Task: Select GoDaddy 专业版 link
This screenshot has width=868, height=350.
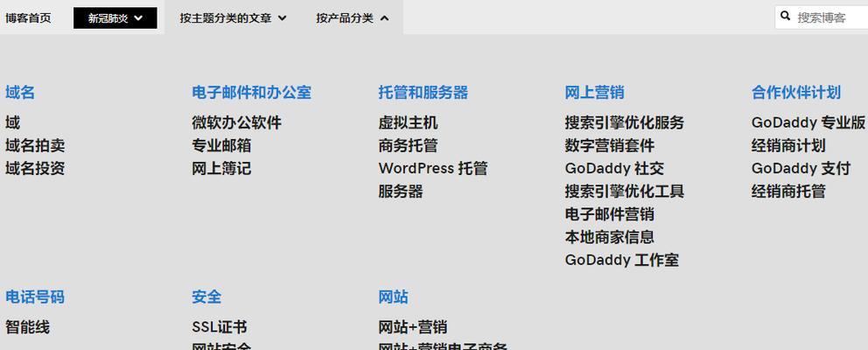Action: coord(808,122)
